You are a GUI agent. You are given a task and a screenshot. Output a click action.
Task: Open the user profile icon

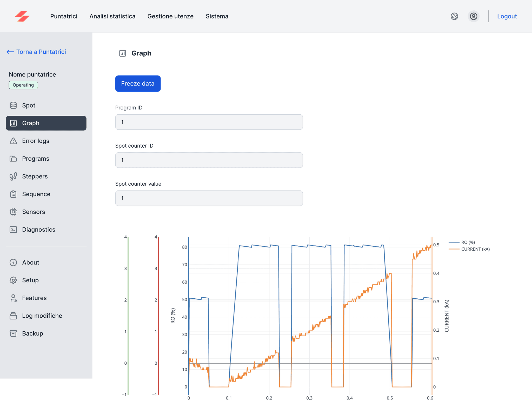click(474, 16)
